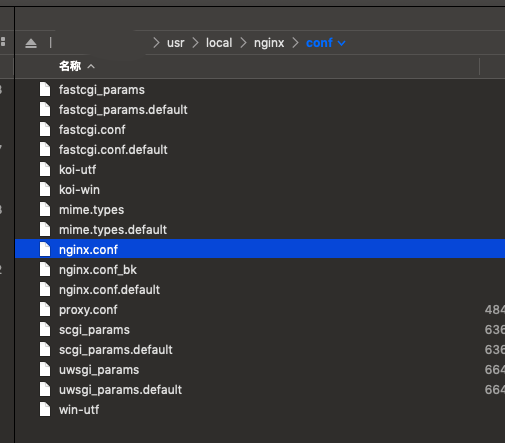Sort by the 名称 column header
This screenshot has height=443, width=505.
pyautogui.click(x=70, y=66)
